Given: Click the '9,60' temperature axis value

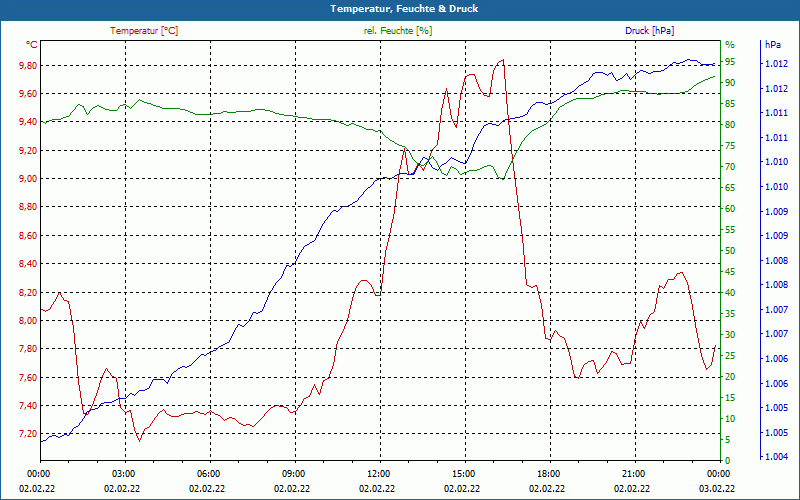Looking at the screenshot, I should (29, 93).
